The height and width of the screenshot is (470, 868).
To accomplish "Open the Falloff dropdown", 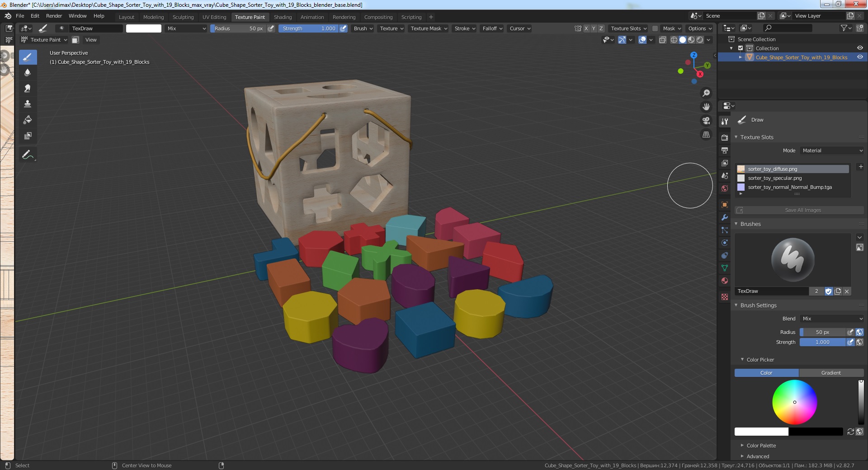I will tap(492, 28).
